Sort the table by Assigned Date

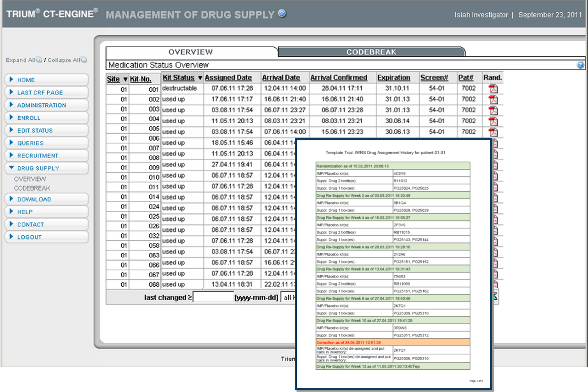click(x=229, y=77)
